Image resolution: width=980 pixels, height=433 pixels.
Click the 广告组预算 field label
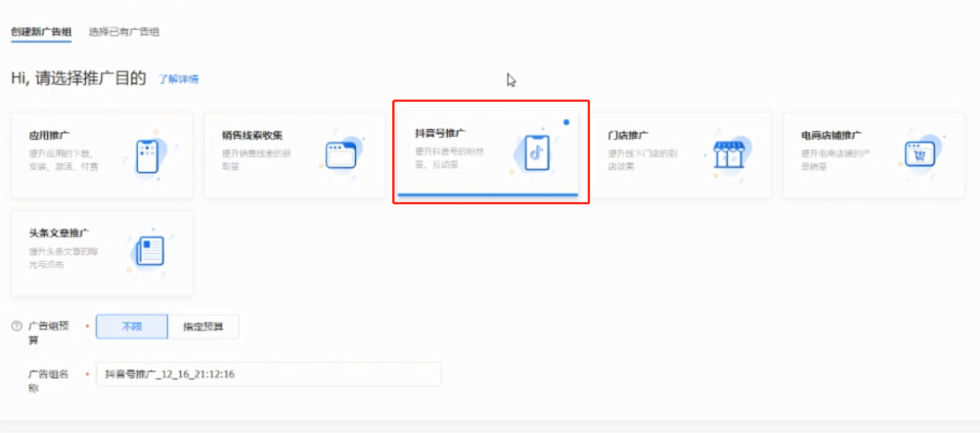point(49,332)
